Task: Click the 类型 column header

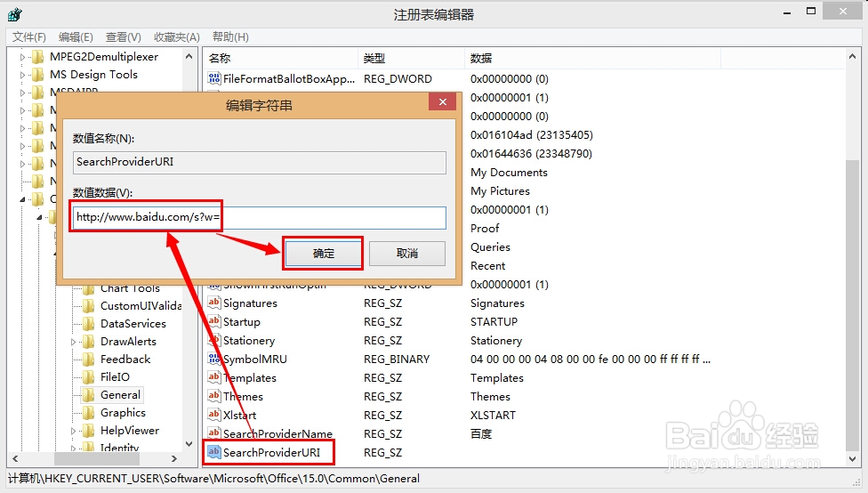Action: 411,58
